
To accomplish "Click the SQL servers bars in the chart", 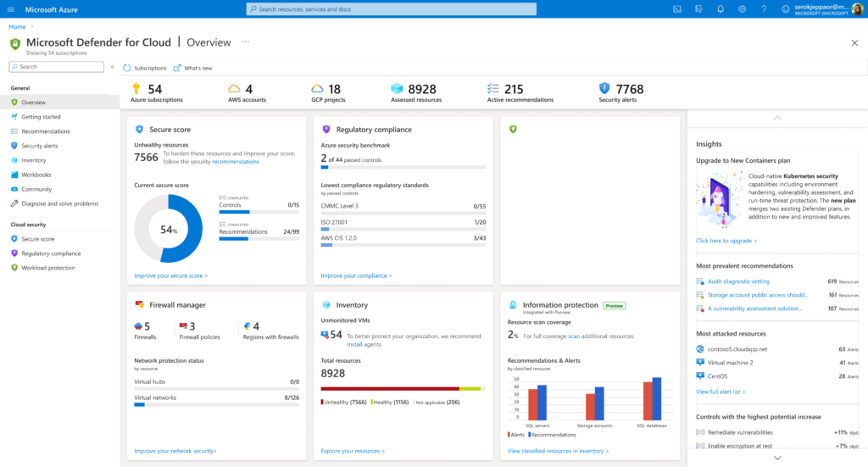I will tap(537, 403).
